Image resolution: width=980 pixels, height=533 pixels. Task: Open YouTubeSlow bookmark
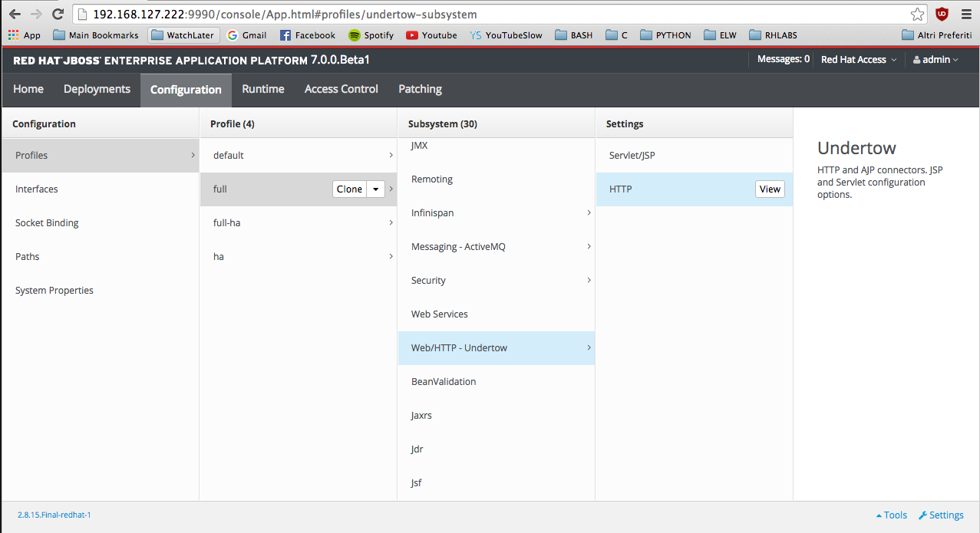click(506, 35)
